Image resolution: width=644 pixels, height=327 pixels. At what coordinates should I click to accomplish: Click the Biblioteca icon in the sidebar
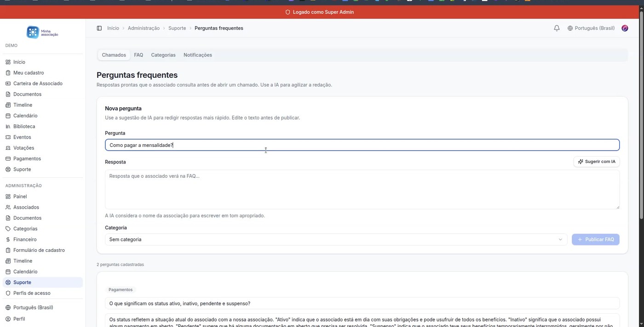(7, 126)
